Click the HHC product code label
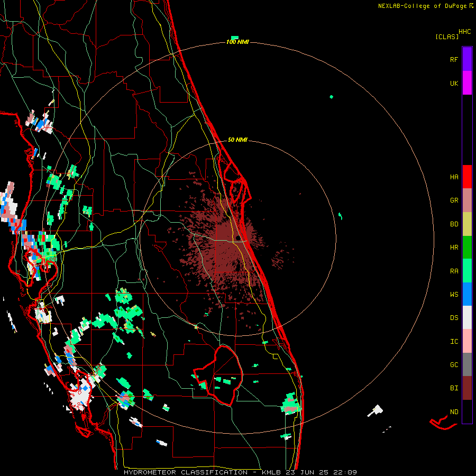 click(x=464, y=32)
